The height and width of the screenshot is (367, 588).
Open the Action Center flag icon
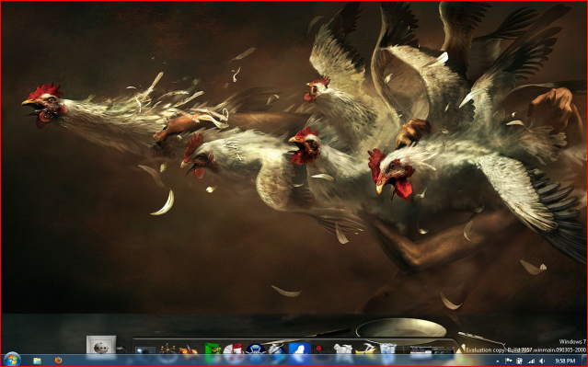(x=509, y=361)
